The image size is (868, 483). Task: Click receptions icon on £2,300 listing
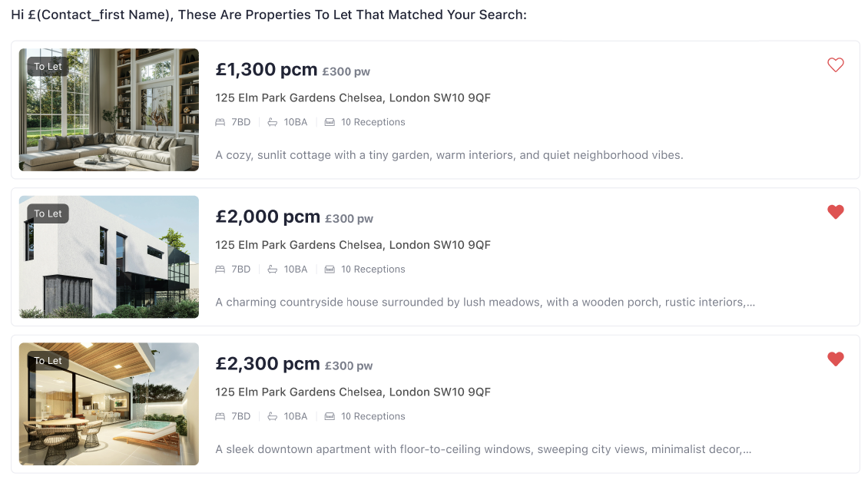pos(330,416)
